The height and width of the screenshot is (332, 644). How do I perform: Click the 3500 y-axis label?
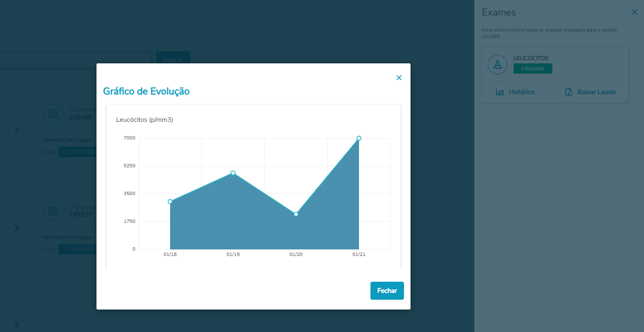[x=130, y=193]
